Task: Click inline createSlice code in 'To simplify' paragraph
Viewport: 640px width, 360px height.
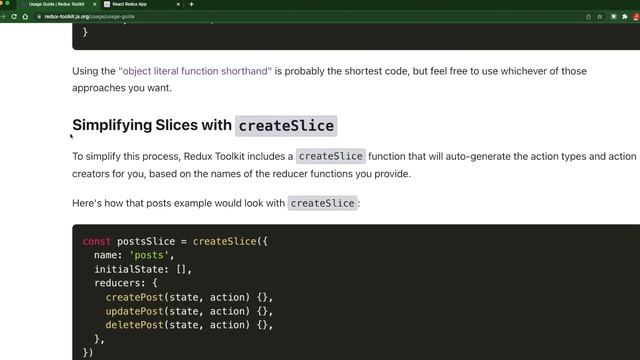Action: 331,156
